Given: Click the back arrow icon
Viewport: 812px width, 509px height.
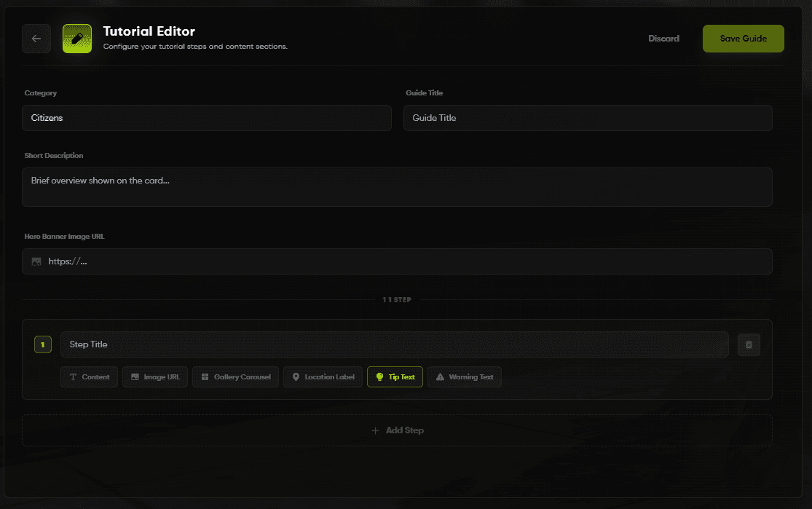Looking at the screenshot, I should point(36,38).
